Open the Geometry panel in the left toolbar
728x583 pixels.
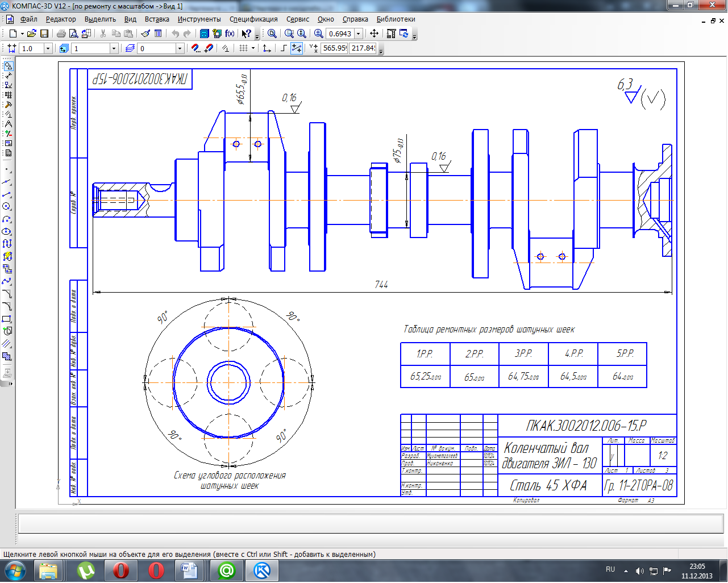(8, 66)
